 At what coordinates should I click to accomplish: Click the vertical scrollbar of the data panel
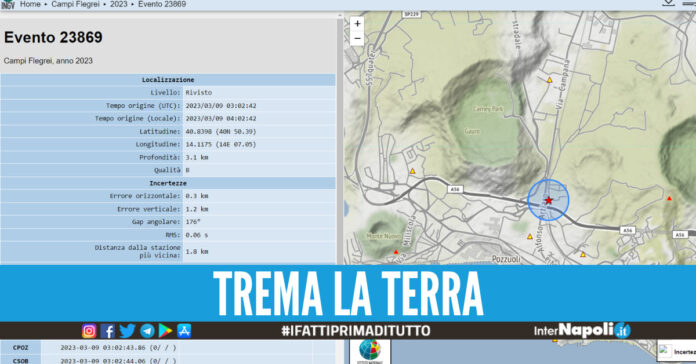[x=340, y=138]
